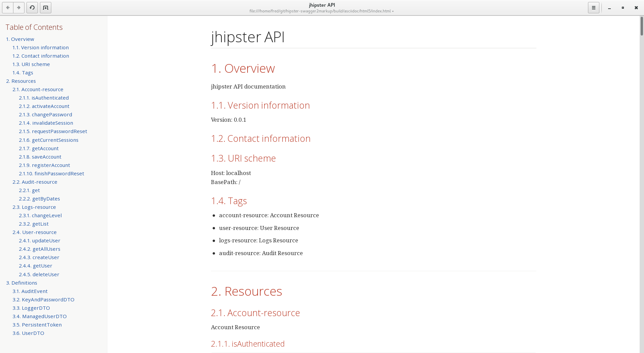Open '2.1.1. isAuthenticated' sidebar link
644x353 pixels.
point(44,98)
